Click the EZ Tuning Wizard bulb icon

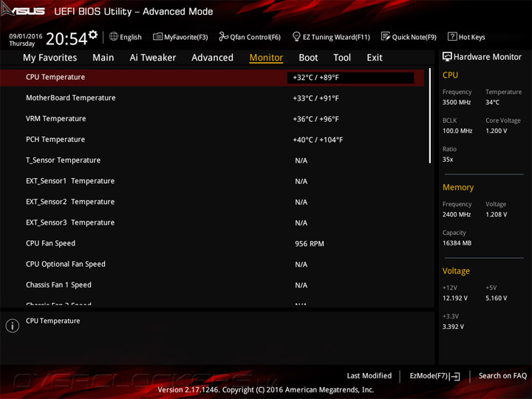click(x=296, y=36)
